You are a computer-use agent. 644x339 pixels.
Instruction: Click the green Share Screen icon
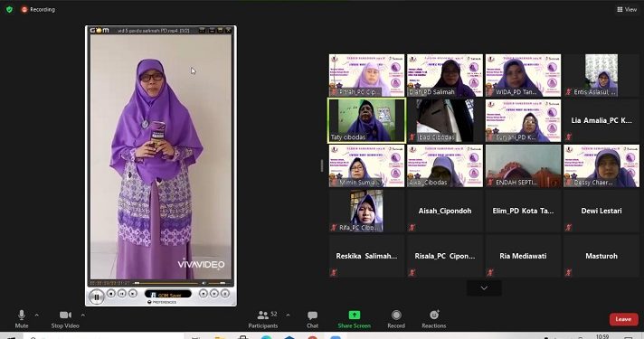pyautogui.click(x=354, y=315)
